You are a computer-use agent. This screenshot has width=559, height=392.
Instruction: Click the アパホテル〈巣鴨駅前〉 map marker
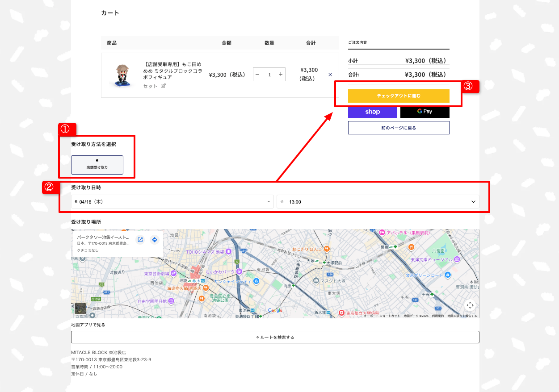coord(382,233)
